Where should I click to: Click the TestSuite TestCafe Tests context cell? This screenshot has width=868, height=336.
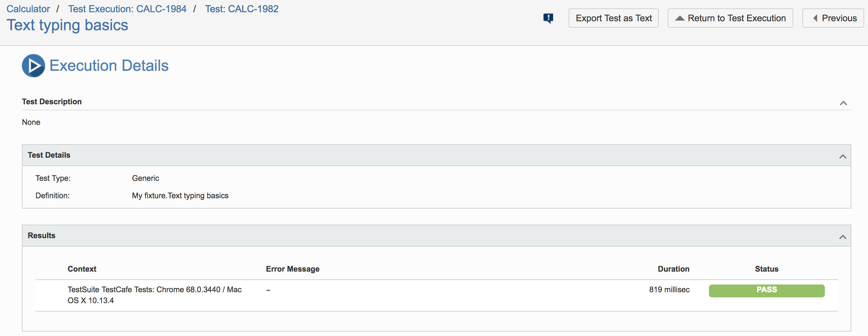155,295
